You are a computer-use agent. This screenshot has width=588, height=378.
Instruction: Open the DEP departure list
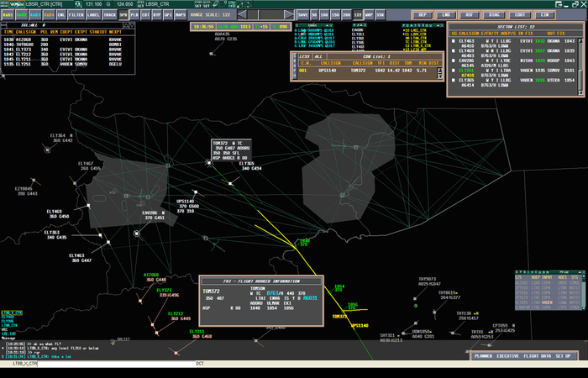pos(423,15)
